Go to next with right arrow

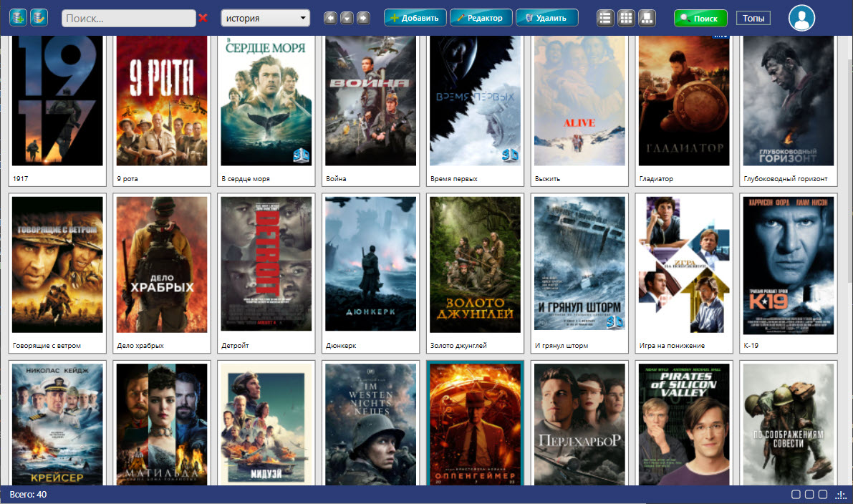tap(363, 18)
